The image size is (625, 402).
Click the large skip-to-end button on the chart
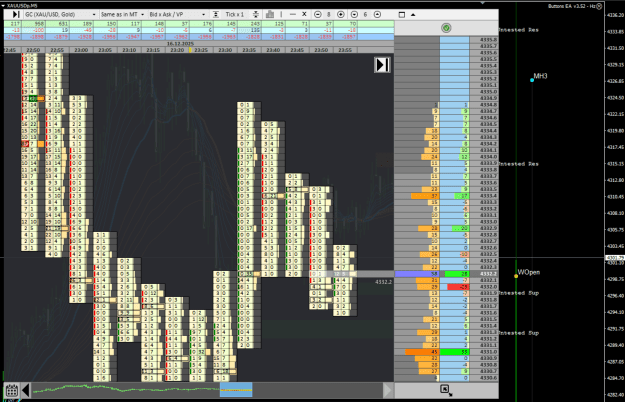[382, 65]
